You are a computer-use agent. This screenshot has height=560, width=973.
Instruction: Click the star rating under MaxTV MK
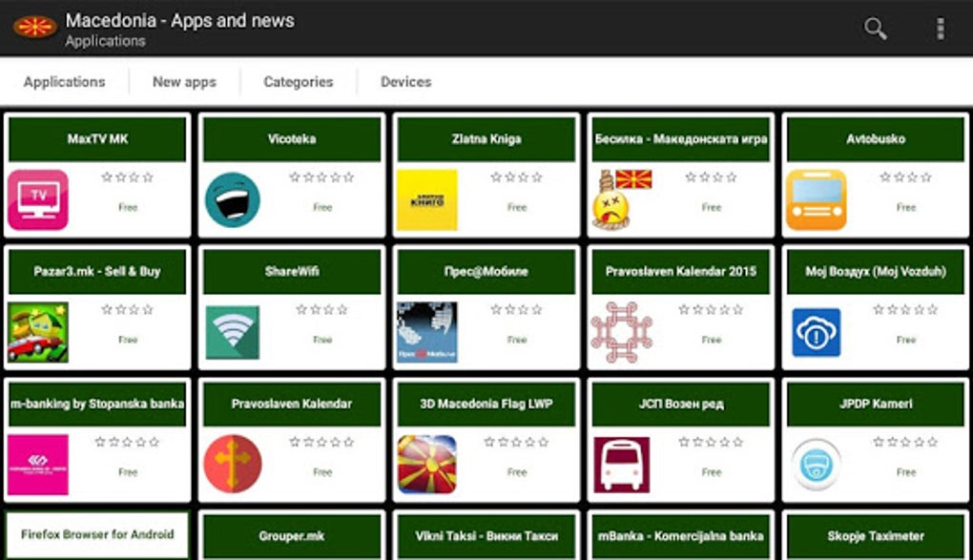pyautogui.click(x=127, y=177)
